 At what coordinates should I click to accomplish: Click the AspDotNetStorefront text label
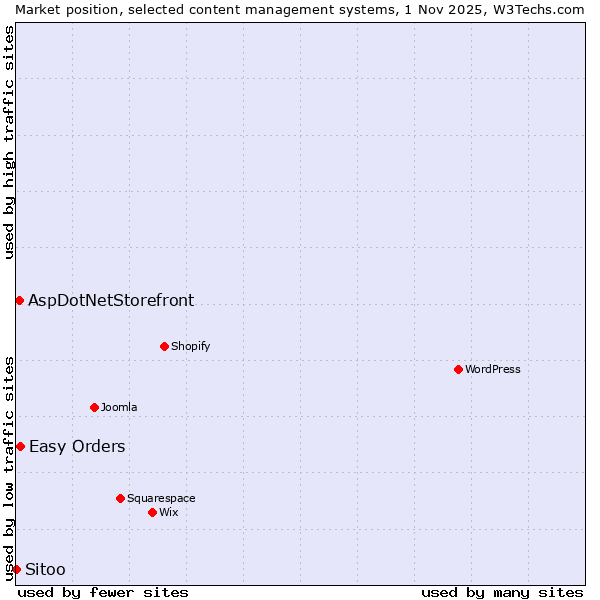tap(111, 300)
